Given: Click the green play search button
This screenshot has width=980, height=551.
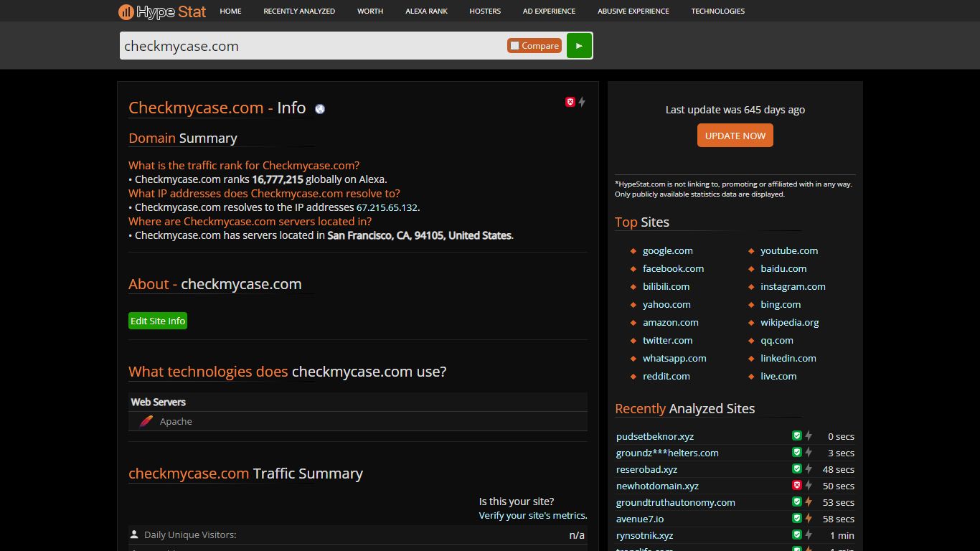Looking at the screenshot, I should pos(579,45).
